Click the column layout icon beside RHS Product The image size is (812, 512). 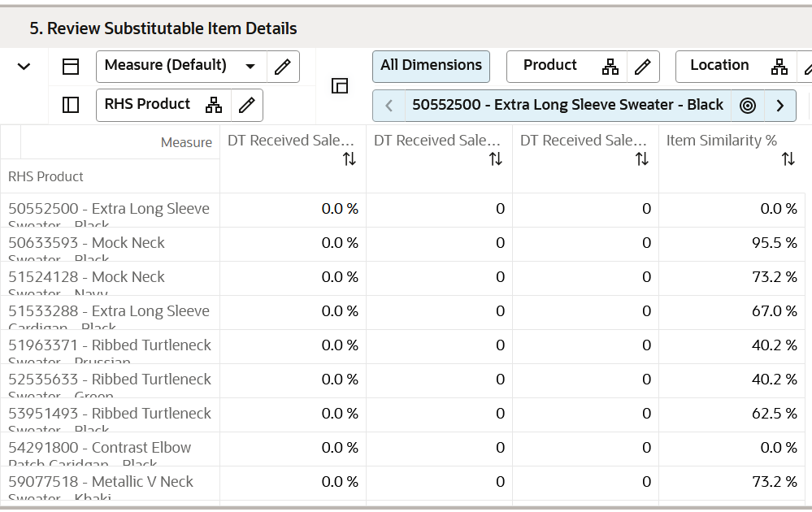(71, 105)
